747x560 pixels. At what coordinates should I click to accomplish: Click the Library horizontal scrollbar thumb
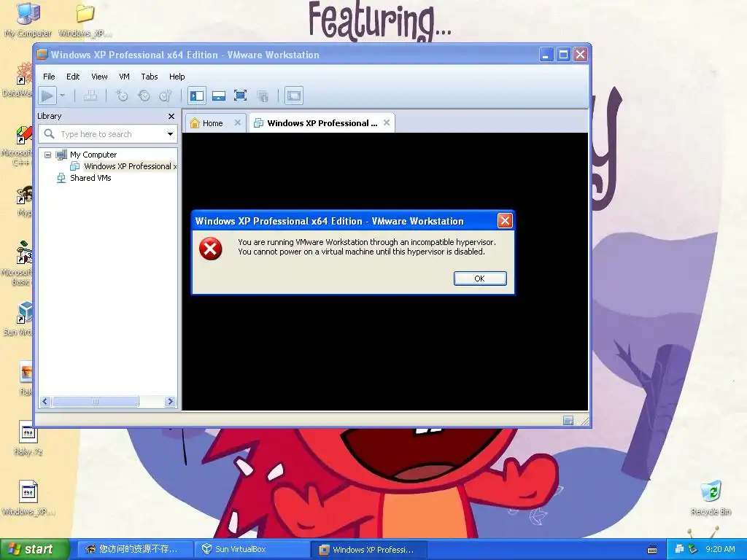(x=96, y=402)
